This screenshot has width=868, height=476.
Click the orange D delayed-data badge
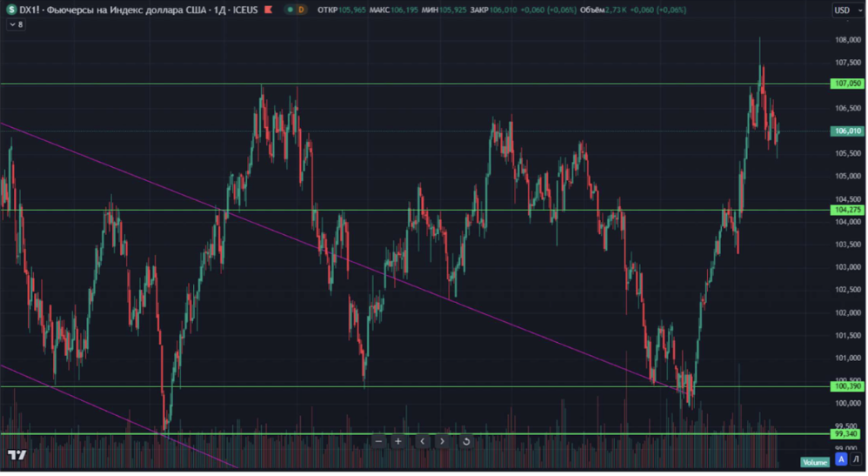pyautogui.click(x=301, y=10)
